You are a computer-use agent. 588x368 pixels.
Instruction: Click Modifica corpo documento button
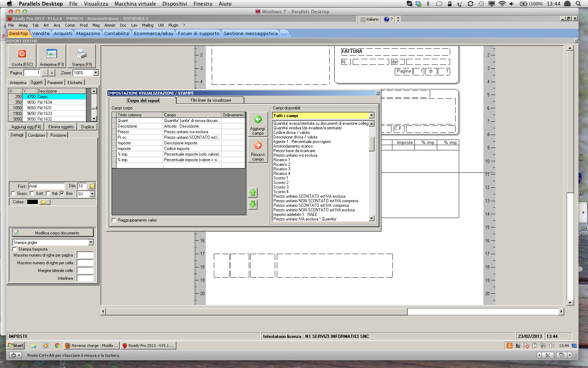(x=53, y=233)
